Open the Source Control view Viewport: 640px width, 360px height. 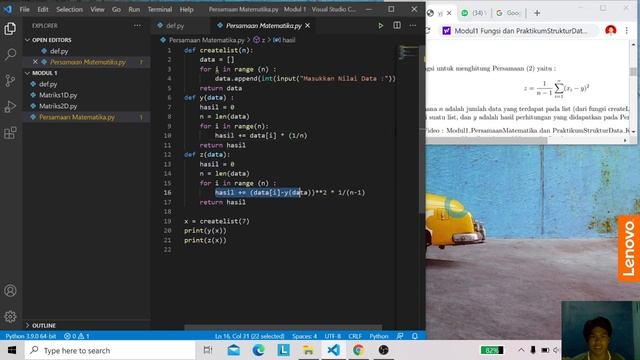(10, 80)
